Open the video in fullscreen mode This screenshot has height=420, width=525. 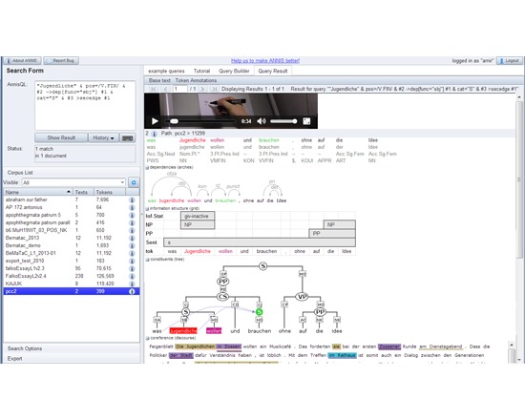click(306, 121)
